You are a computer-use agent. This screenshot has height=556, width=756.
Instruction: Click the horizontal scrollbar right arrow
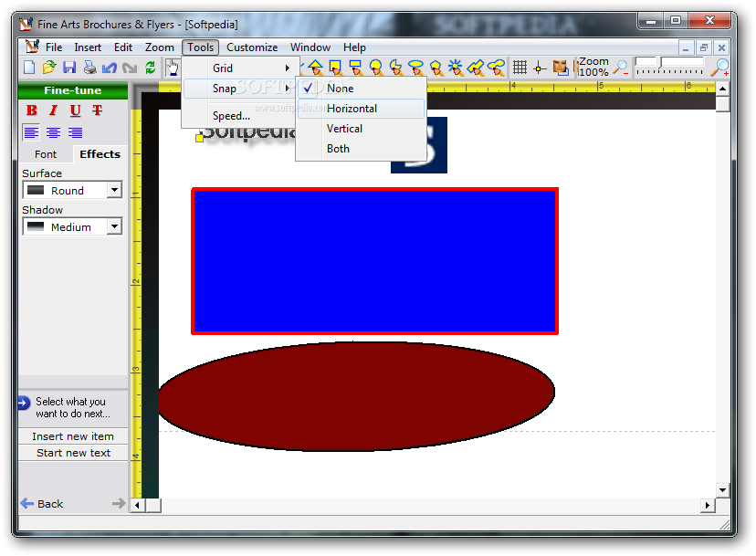point(708,505)
